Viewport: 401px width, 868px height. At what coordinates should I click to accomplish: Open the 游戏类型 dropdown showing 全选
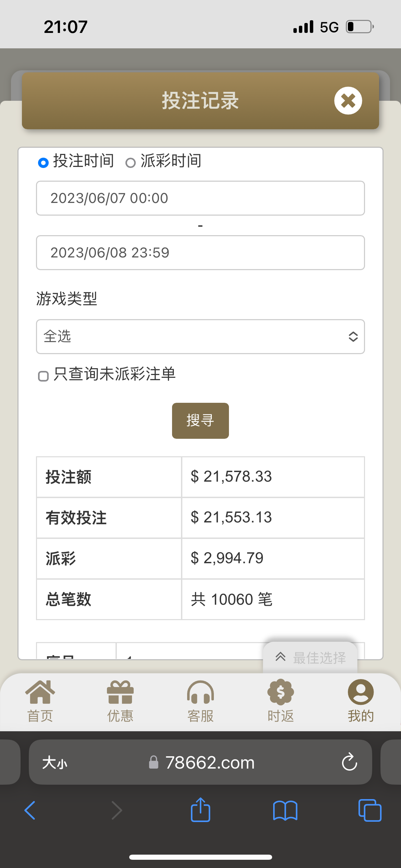pyautogui.click(x=200, y=337)
